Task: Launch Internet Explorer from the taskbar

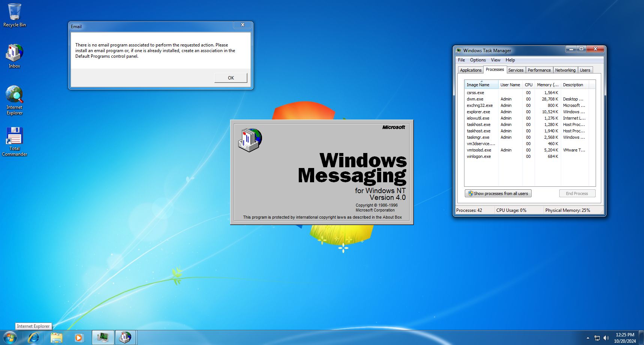Action: click(x=33, y=337)
